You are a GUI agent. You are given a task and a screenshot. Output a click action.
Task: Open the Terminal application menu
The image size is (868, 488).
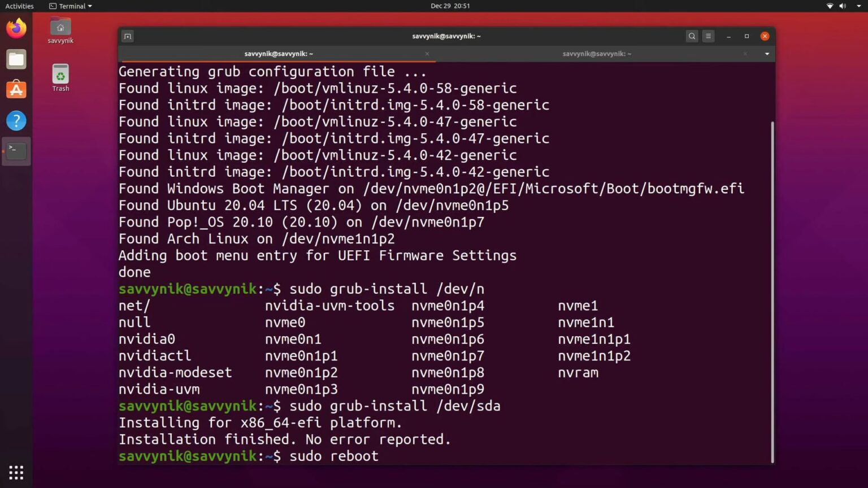click(70, 6)
